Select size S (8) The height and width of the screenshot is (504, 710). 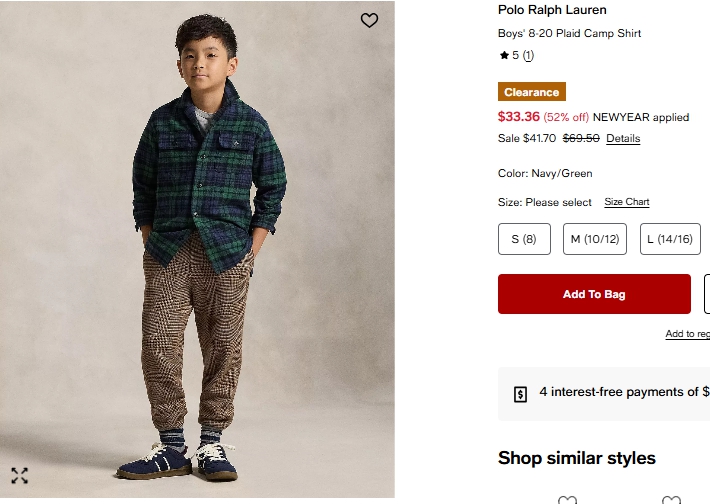524,239
